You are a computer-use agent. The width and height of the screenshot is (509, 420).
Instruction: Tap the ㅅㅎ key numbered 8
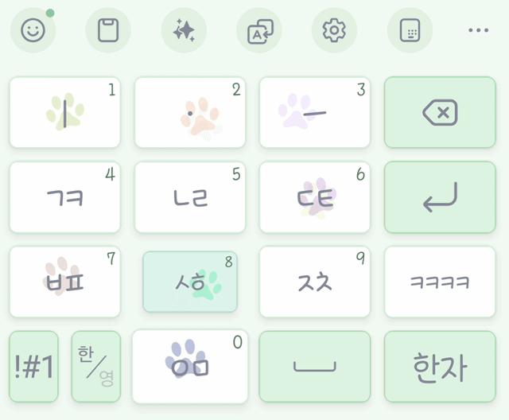click(190, 282)
